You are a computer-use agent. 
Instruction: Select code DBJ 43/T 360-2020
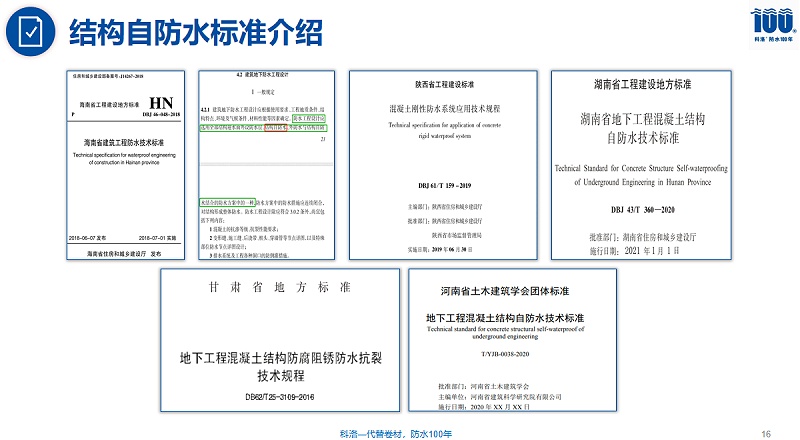click(x=643, y=210)
